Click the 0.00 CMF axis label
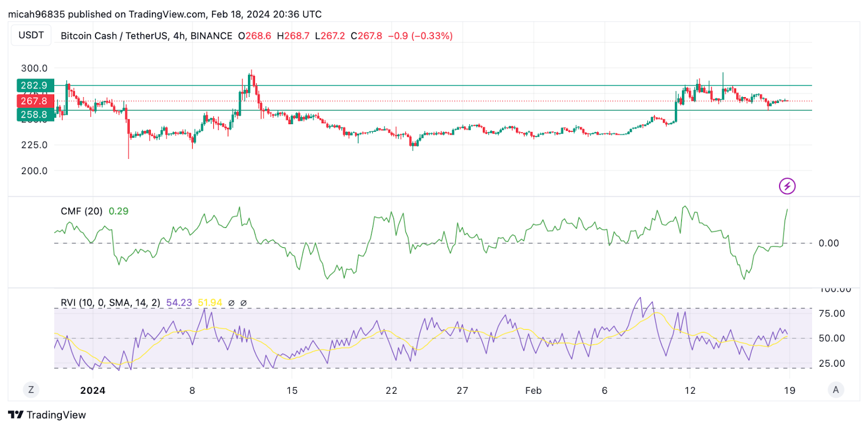Image resolution: width=868 pixels, height=429 pixels. pyautogui.click(x=828, y=243)
